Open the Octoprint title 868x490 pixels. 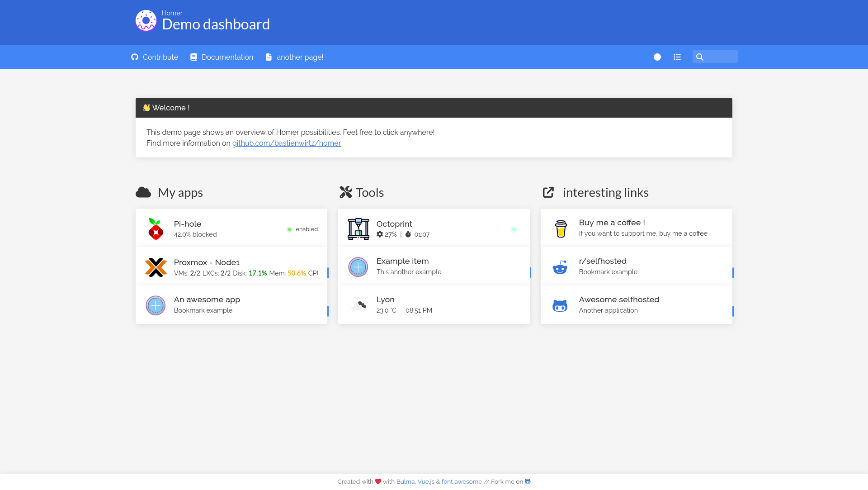(x=394, y=224)
